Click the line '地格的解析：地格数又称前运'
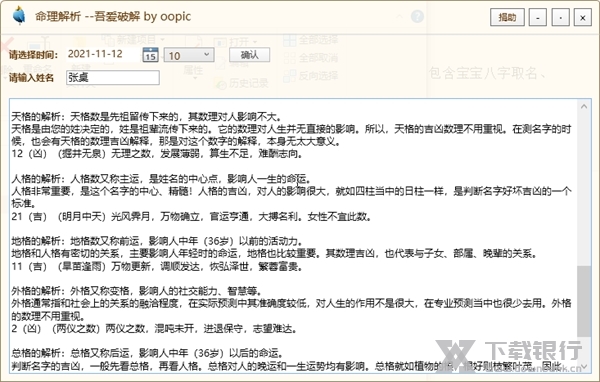 [x=157, y=241]
